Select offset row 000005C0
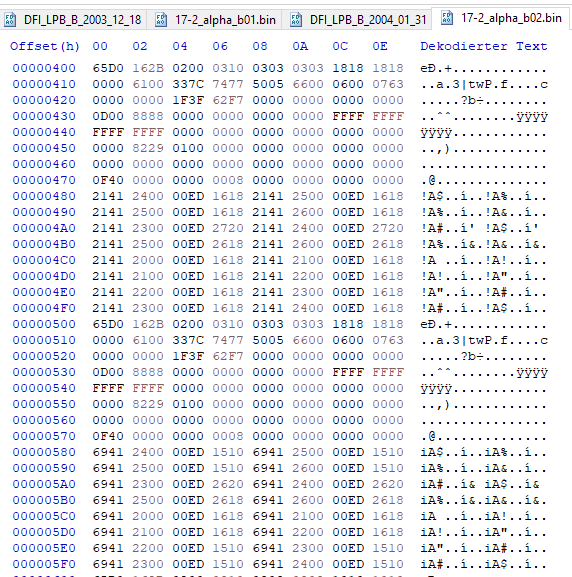The image size is (572, 577). 44,516
